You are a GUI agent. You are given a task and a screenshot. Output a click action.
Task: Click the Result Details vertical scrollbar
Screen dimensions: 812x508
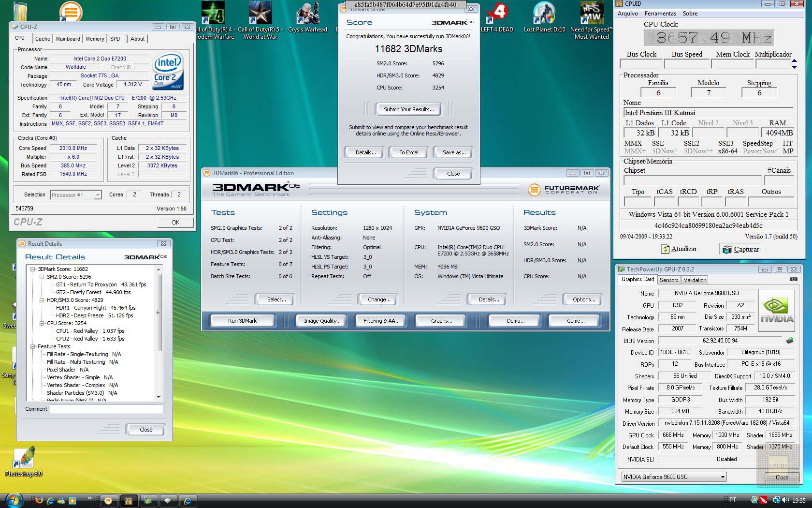click(158, 332)
